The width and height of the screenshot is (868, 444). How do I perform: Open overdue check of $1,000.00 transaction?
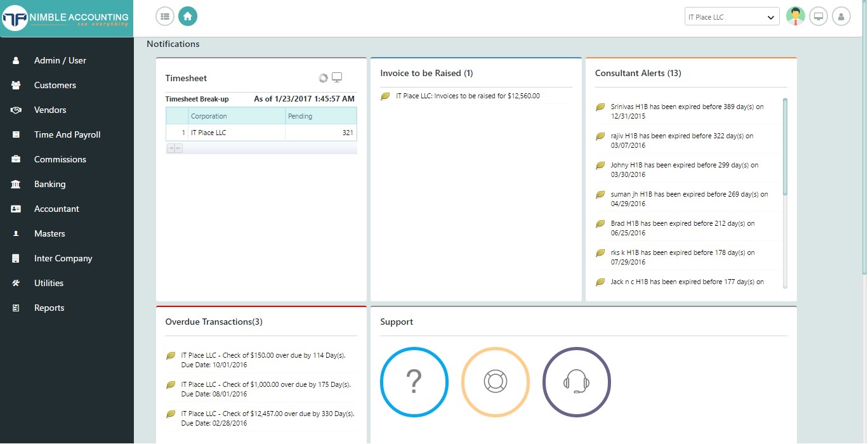(x=266, y=389)
